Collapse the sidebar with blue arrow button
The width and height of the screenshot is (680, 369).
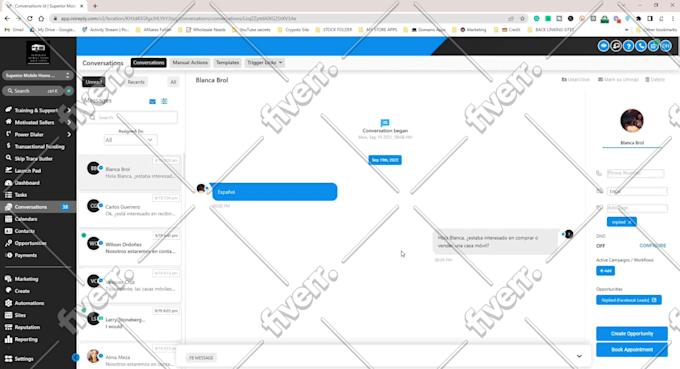point(75,357)
